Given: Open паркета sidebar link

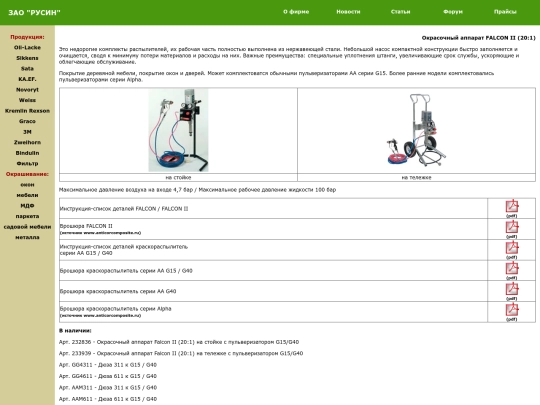Looking at the screenshot, I should (27, 216).
